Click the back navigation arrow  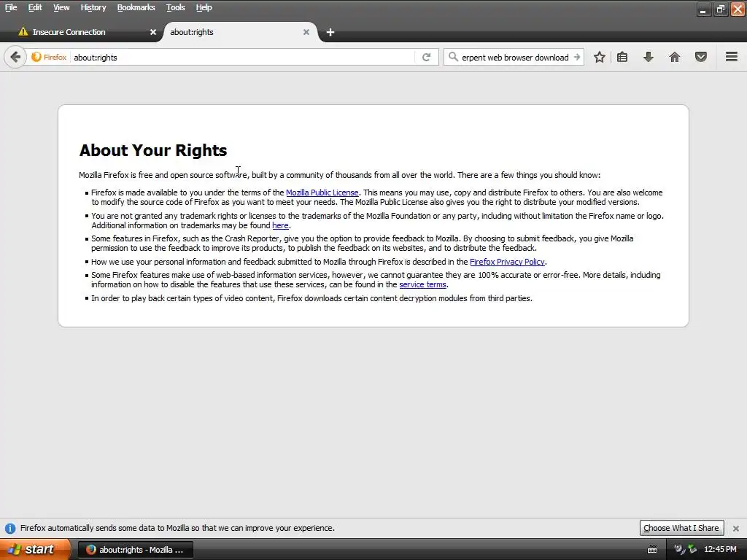(15, 57)
